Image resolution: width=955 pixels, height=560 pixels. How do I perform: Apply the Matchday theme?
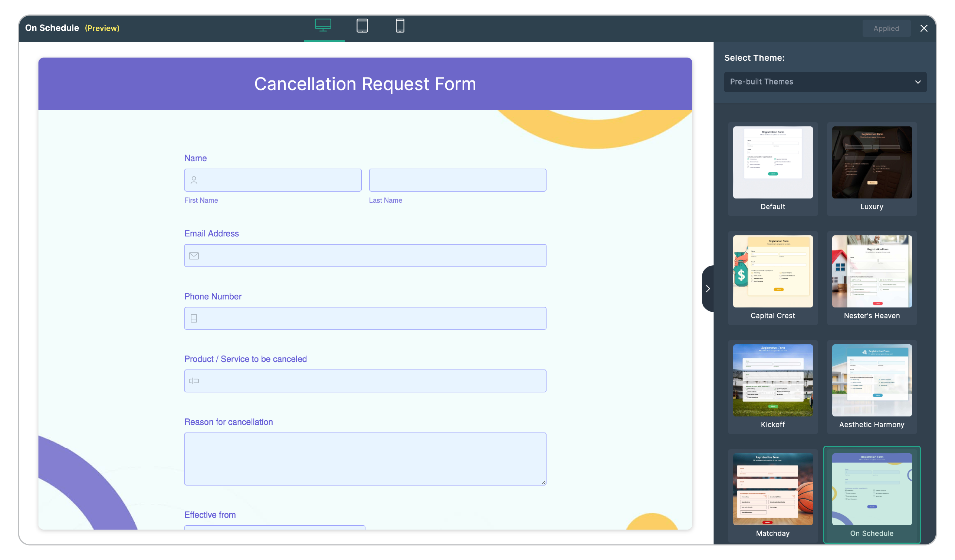(772, 489)
